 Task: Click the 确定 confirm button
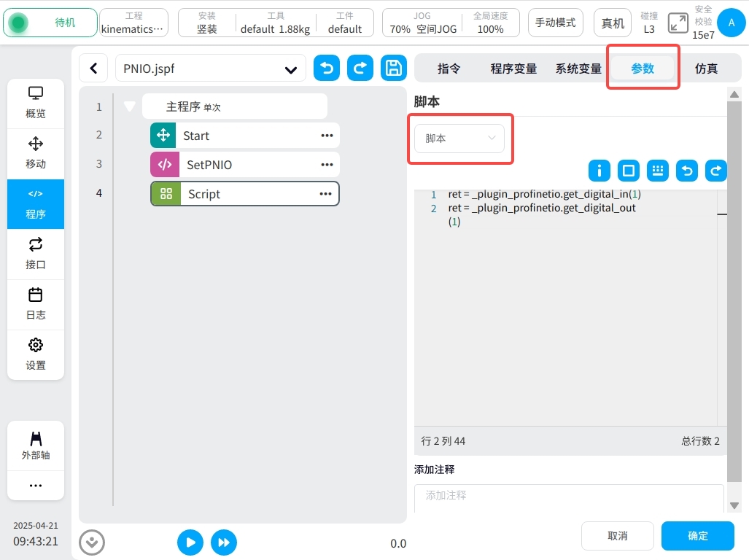pos(697,536)
